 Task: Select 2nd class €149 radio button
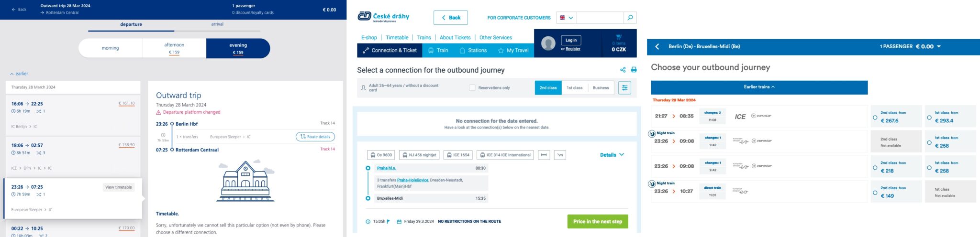[875, 193]
